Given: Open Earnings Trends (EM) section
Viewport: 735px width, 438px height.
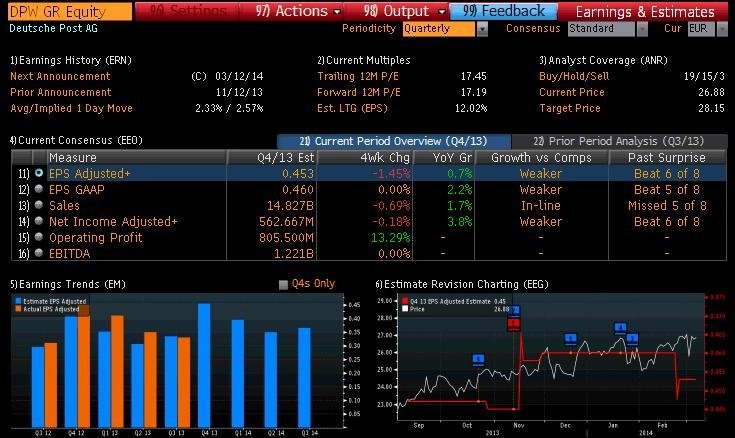Looking at the screenshot, I should click(68, 284).
